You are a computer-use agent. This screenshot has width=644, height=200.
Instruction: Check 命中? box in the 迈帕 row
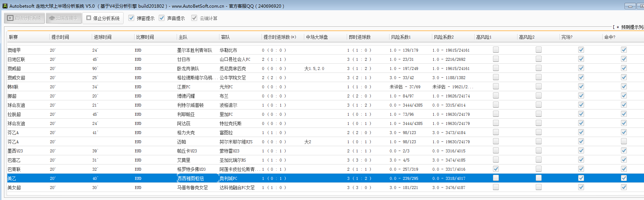click(624, 141)
